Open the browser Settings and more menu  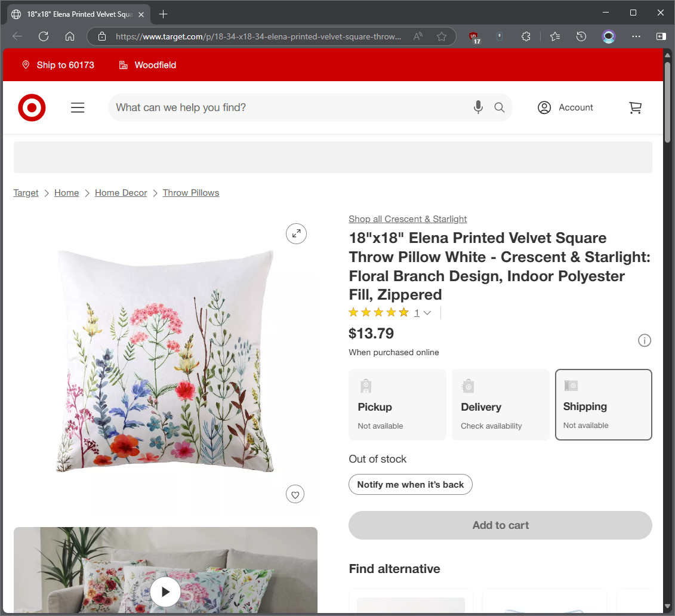[x=636, y=36]
